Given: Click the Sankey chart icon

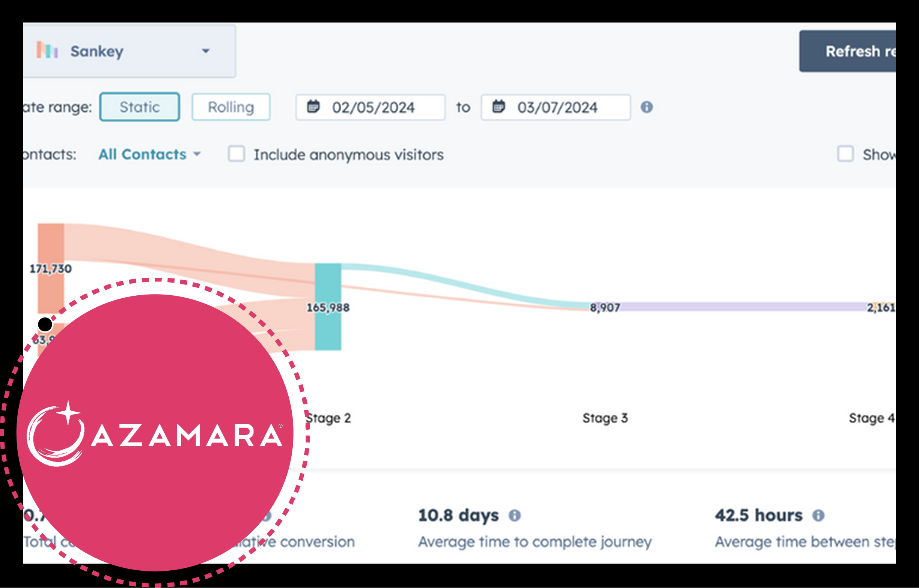Looking at the screenshot, I should (x=47, y=50).
